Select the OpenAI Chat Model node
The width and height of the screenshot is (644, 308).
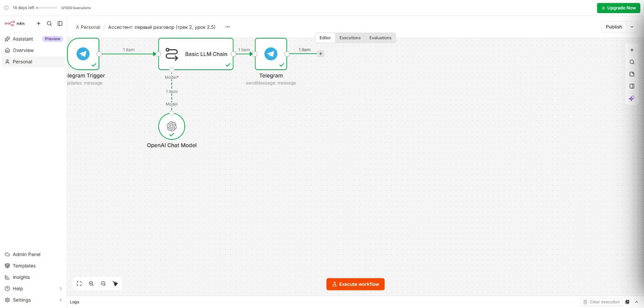click(x=172, y=126)
